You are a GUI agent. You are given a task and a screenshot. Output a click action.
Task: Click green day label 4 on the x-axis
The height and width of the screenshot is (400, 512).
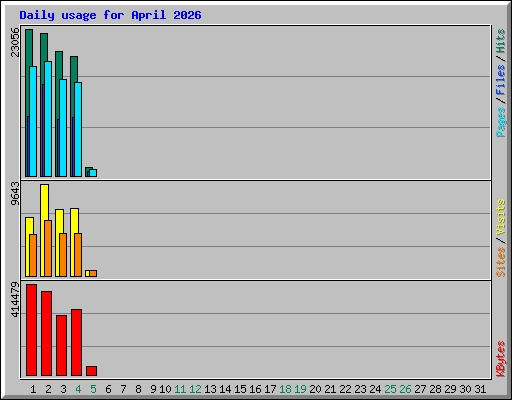78,389
